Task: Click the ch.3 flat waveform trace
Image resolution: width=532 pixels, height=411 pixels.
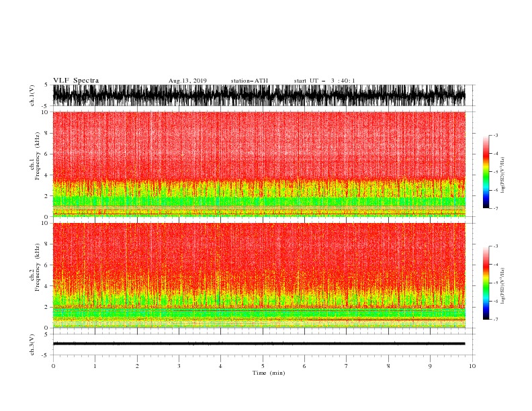Action: tap(259, 344)
